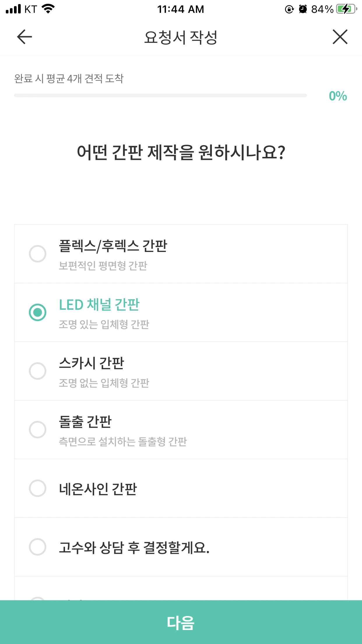Close the 요청서 작성 form with X
The image size is (362, 644).
click(340, 37)
